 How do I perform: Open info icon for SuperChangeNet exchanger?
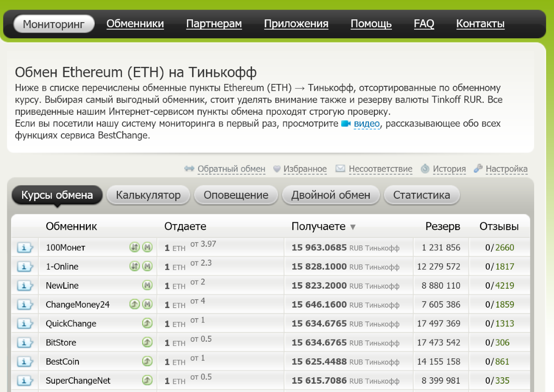coord(25,381)
